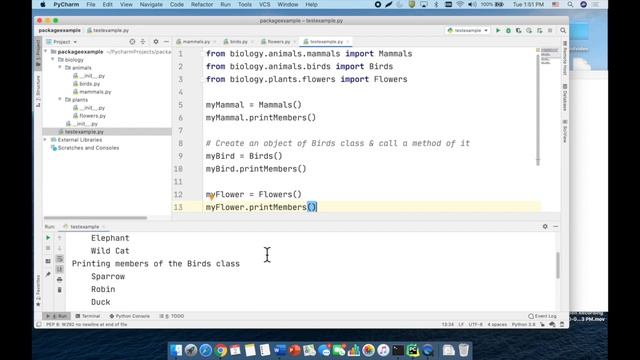Open Terminal app in the Dock
Screen dimensions: 640x360
pos(398,350)
